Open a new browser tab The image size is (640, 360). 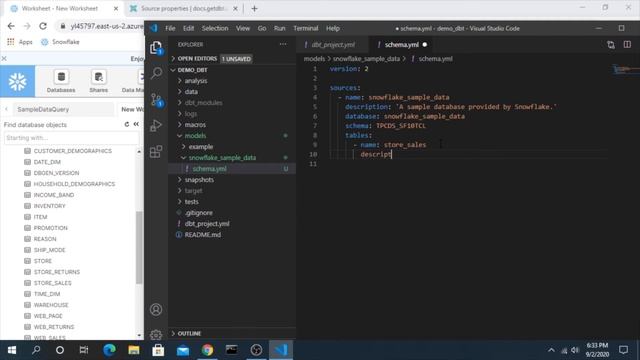[254, 8]
